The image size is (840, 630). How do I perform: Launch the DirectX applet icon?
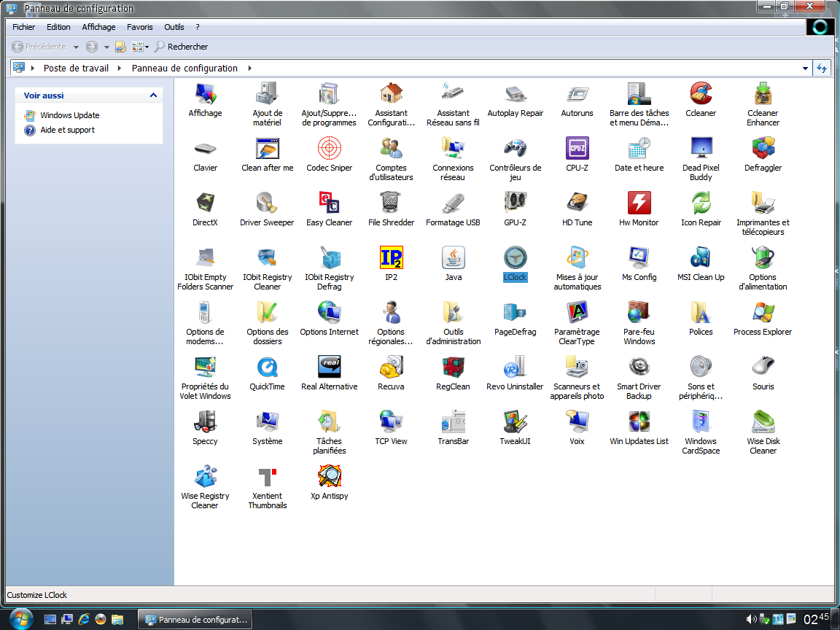click(x=205, y=203)
